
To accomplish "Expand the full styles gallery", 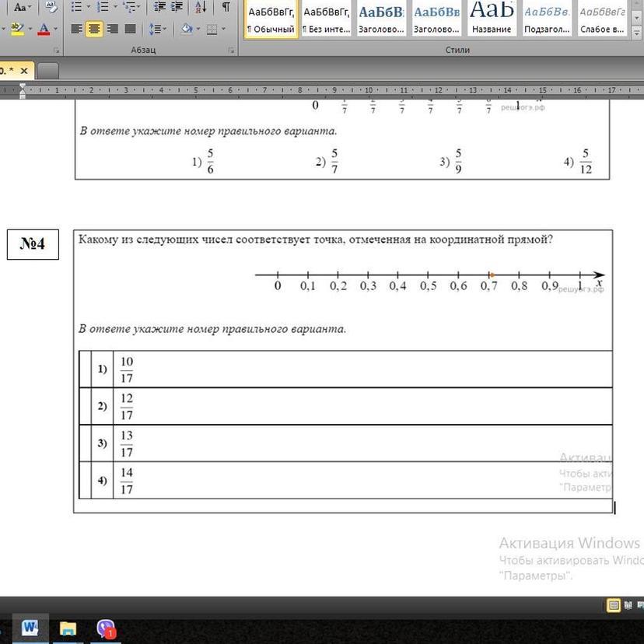I will [636, 32].
